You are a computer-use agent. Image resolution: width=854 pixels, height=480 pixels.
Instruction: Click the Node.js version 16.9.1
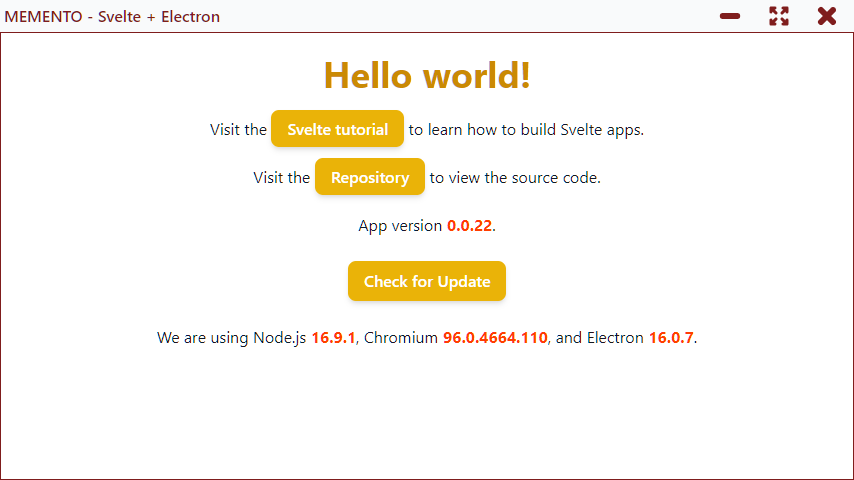point(333,338)
